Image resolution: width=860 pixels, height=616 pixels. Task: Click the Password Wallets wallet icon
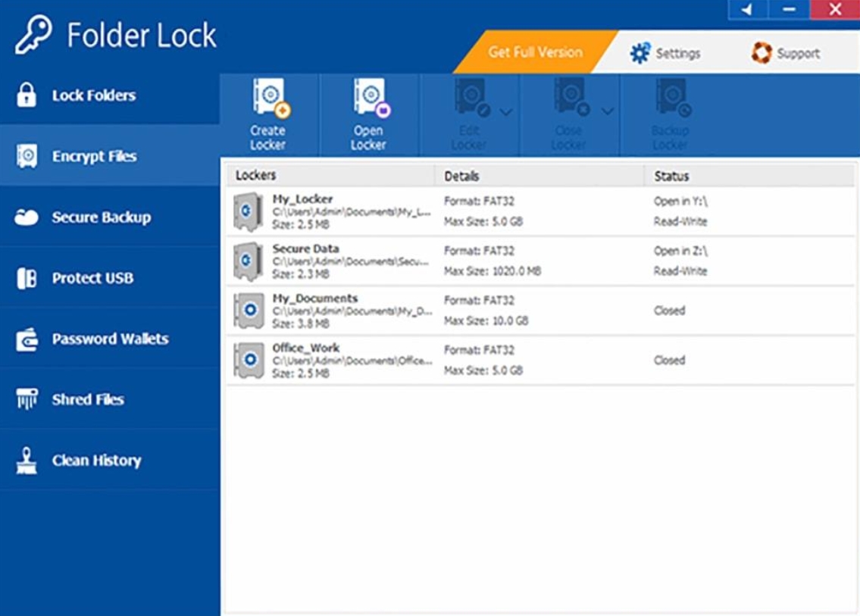27,339
